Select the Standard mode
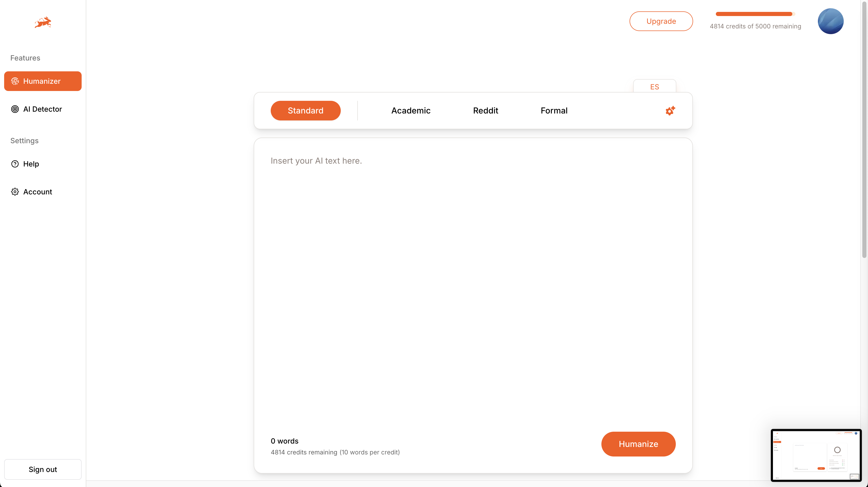The width and height of the screenshot is (868, 487). pyautogui.click(x=305, y=111)
